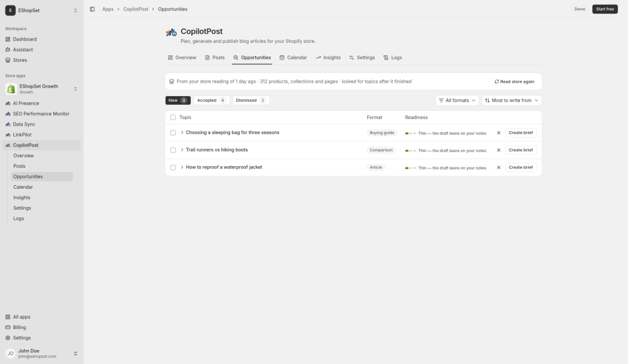628x364 pixels.
Task: Click the CopilotPost breadcrumb link
Action: 136,9
